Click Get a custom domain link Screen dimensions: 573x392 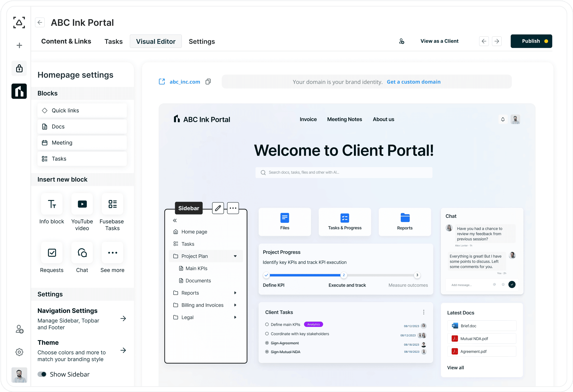[413, 82]
